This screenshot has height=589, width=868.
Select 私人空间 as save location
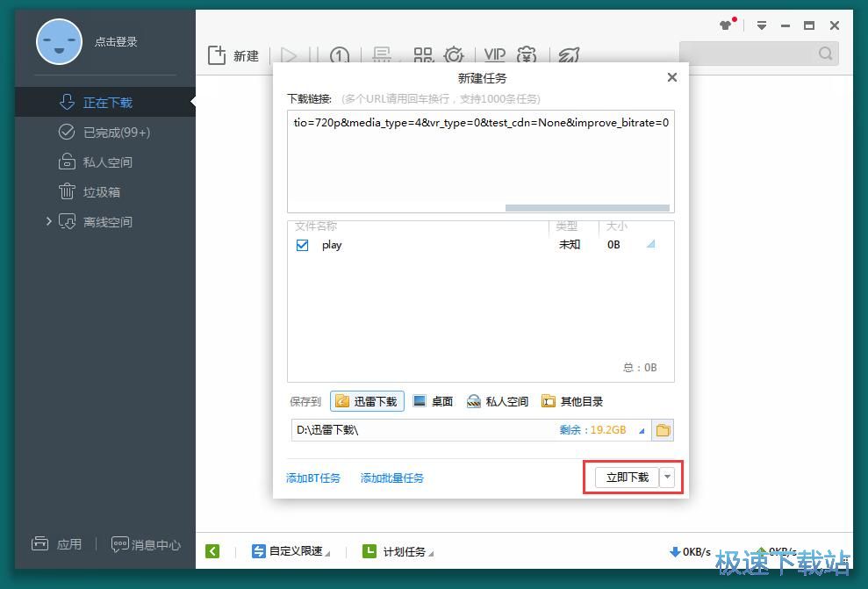coord(497,401)
